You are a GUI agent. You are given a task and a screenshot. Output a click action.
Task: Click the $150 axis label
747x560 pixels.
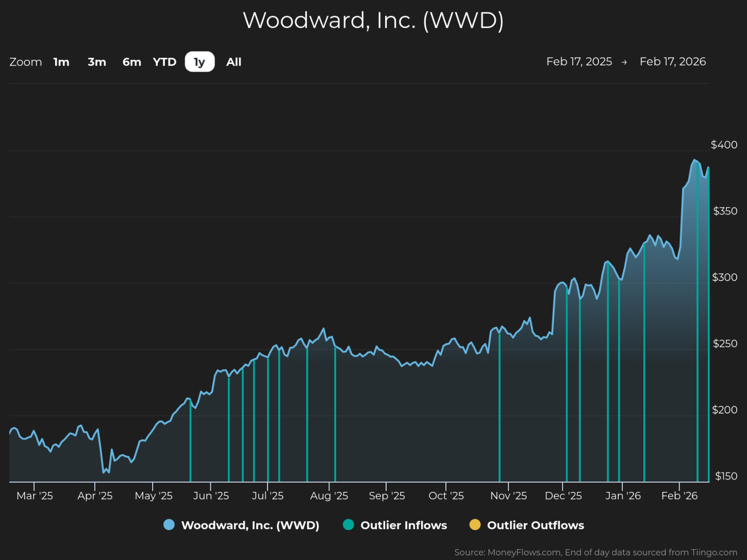point(726,476)
